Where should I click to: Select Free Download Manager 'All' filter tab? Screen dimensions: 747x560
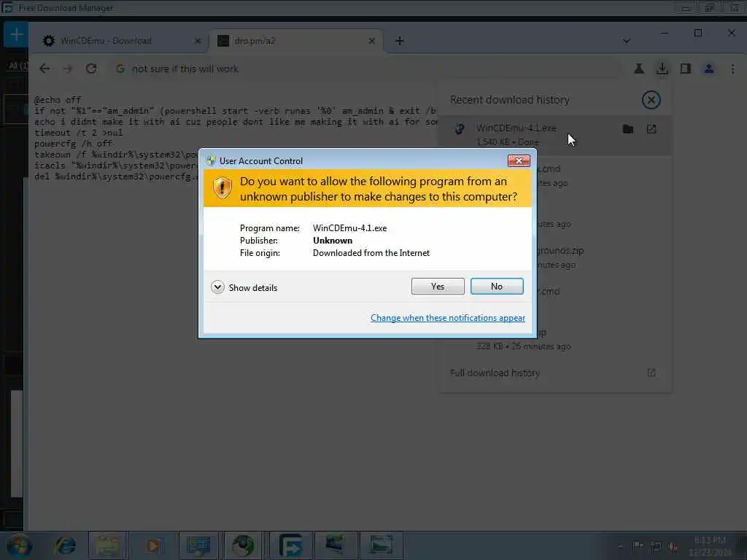click(x=18, y=65)
